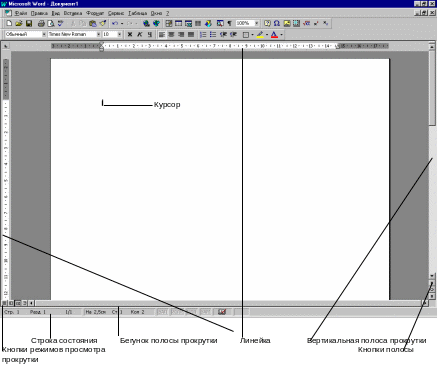Open the borders dropdown arrow

[252, 35]
